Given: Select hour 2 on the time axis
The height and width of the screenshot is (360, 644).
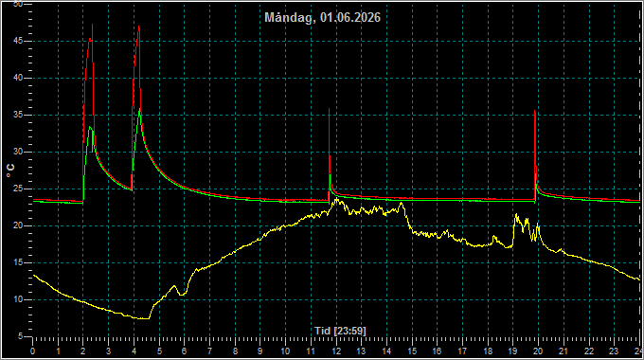Looking at the screenshot, I should pos(83,351).
